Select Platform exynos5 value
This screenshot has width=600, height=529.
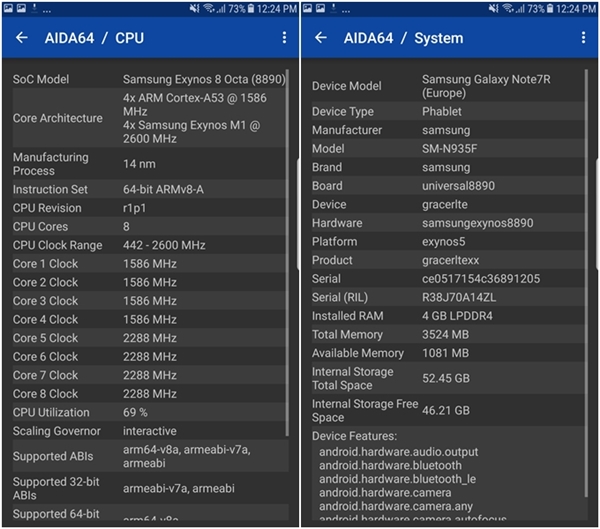[443, 242]
